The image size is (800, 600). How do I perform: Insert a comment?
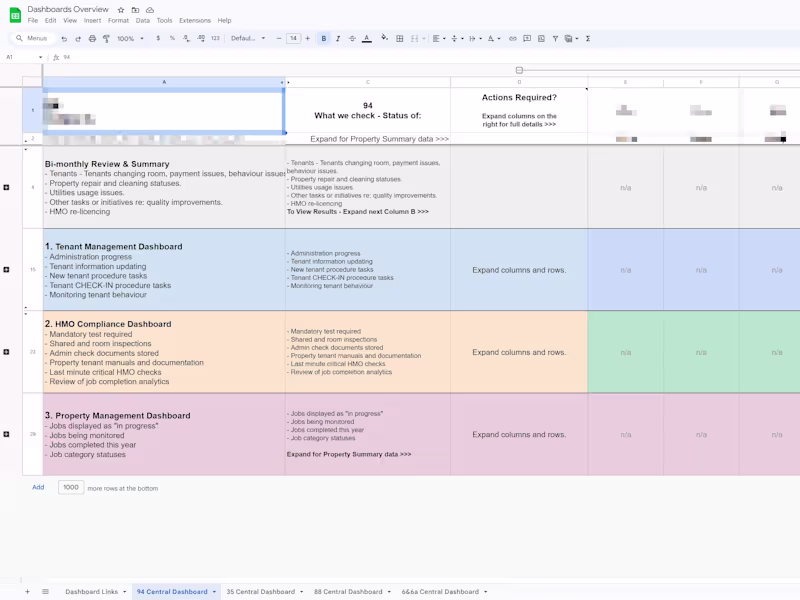527,38
